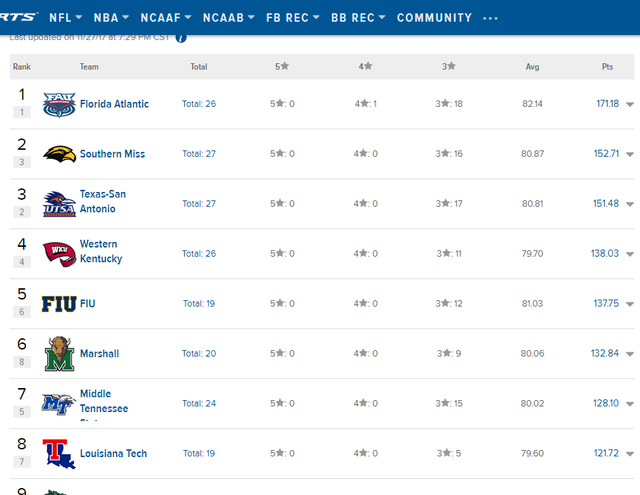This screenshot has width=640, height=495.
Task: Open Southern Miss team link
Action: (x=112, y=154)
